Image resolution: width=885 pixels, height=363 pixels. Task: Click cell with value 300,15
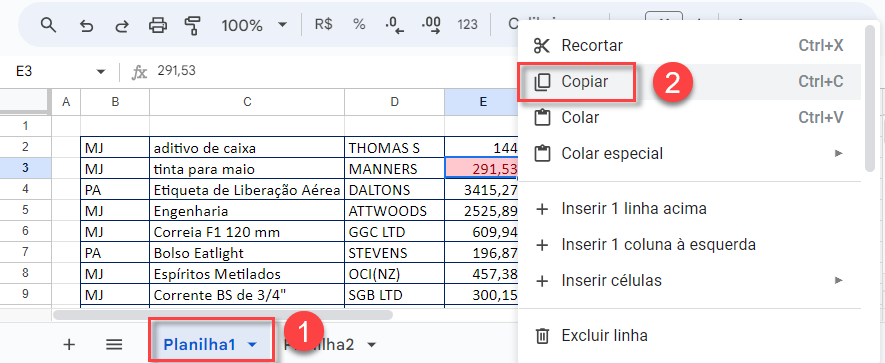(x=481, y=294)
